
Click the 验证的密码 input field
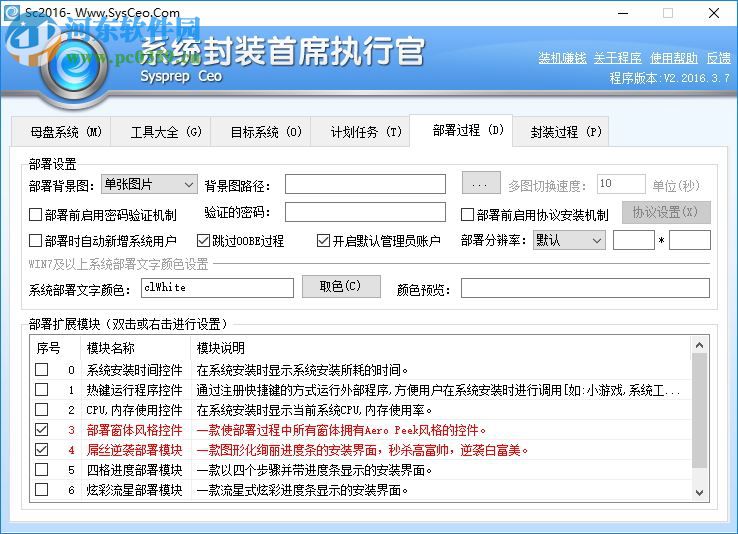click(365, 212)
